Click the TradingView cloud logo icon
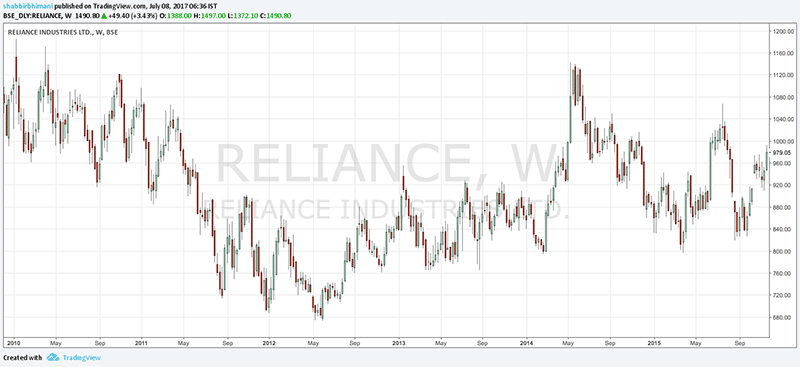This screenshot has width=800, height=367. point(53,358)
